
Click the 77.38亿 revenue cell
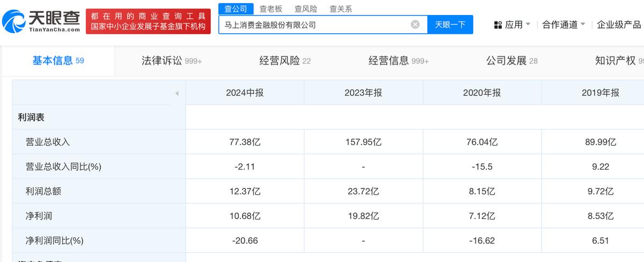tap(245, 142)
